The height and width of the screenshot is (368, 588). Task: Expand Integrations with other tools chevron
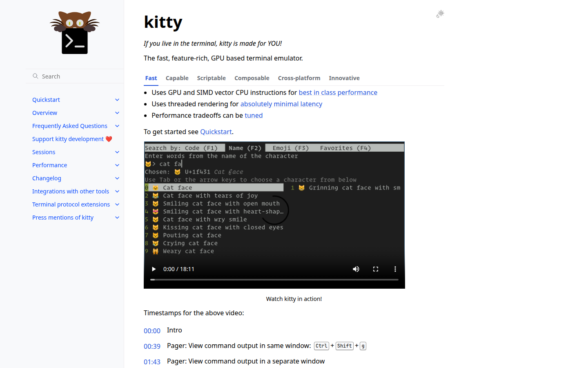pos(117,191)
